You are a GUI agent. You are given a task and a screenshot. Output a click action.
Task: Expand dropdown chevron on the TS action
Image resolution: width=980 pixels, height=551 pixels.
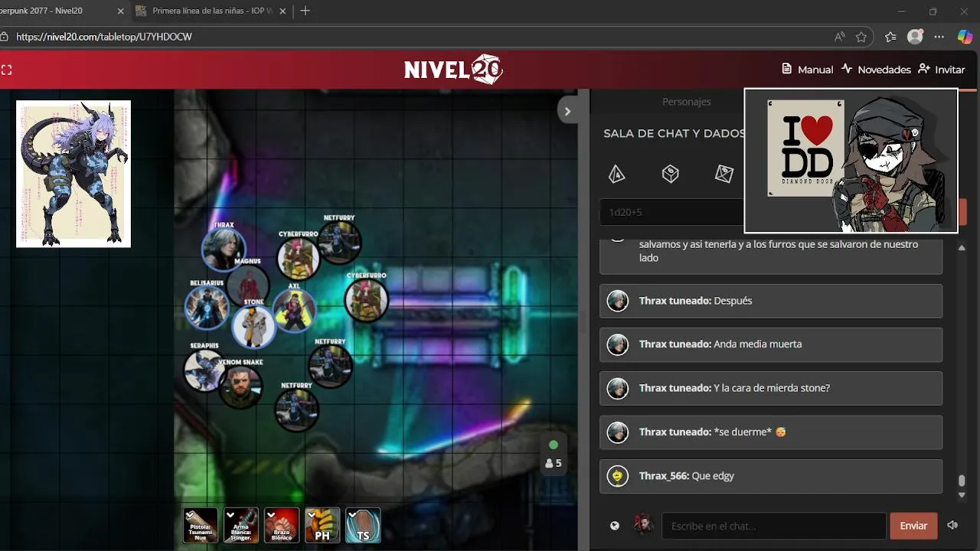(x=352, y=515)
